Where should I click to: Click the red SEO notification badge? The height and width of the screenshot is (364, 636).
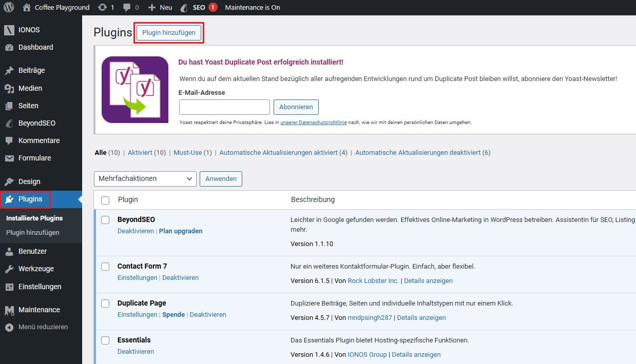pyautogui.click(x=213, y=7)
